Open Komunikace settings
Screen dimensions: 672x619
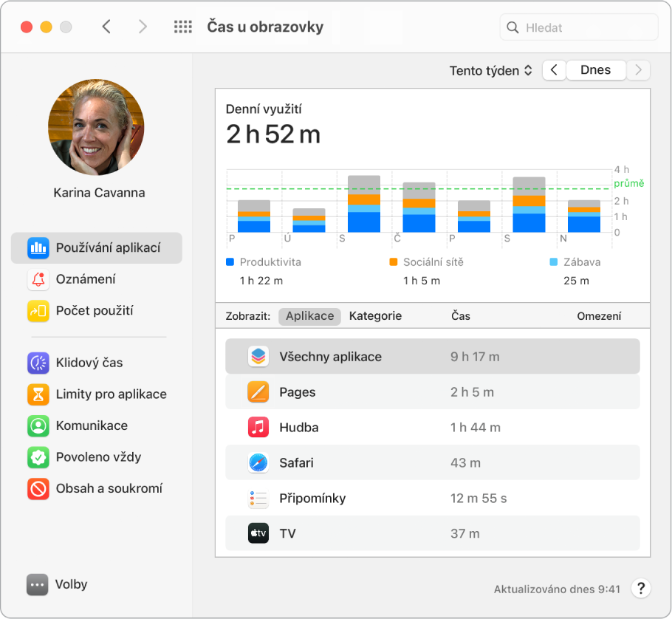pyautogui.click(x=92, y=425)
